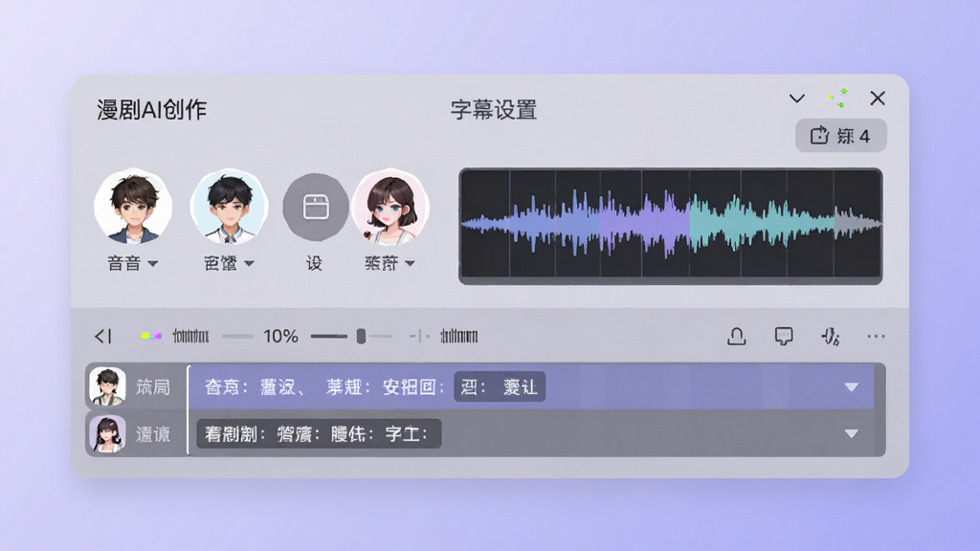Expand the second grey track's dropdown arrow
Screen dimensions: 980x551
[x=851, y=433]
